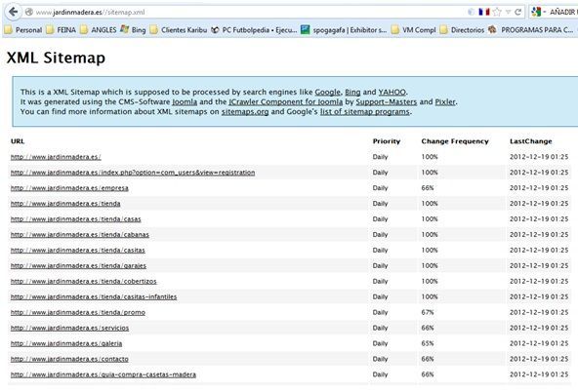Open the JCrawler Component for Joomla link
Viewport: 578px width, 392px height.
286,102
